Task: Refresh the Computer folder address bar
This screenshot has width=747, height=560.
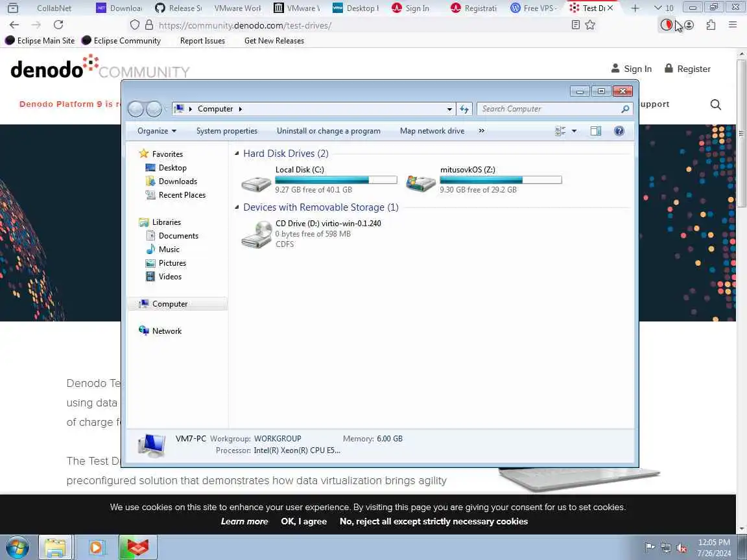Action: click(x=464, y=109)
